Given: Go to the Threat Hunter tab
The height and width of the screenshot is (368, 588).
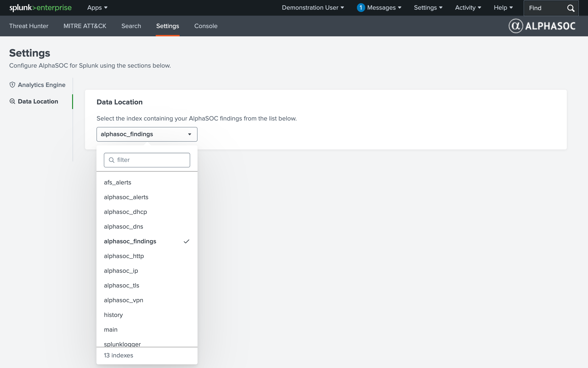Looking at the screenshot, I should (29, 26).
